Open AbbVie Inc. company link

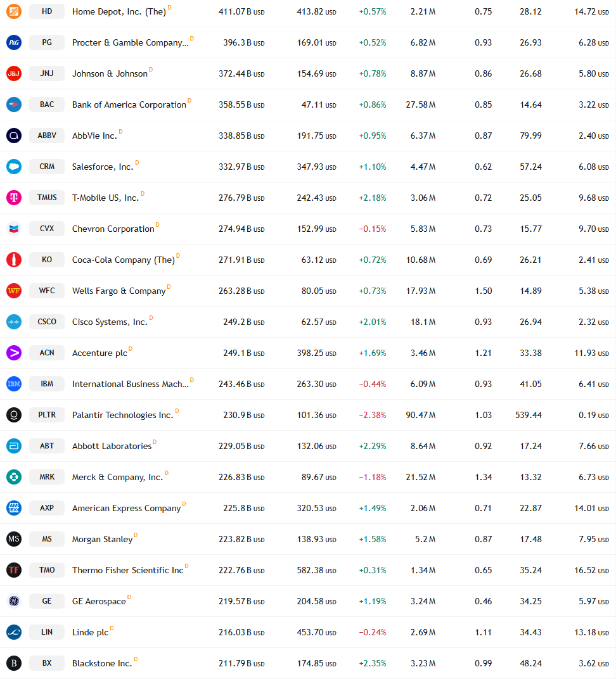pyautogui.click(x=95, y=136)
